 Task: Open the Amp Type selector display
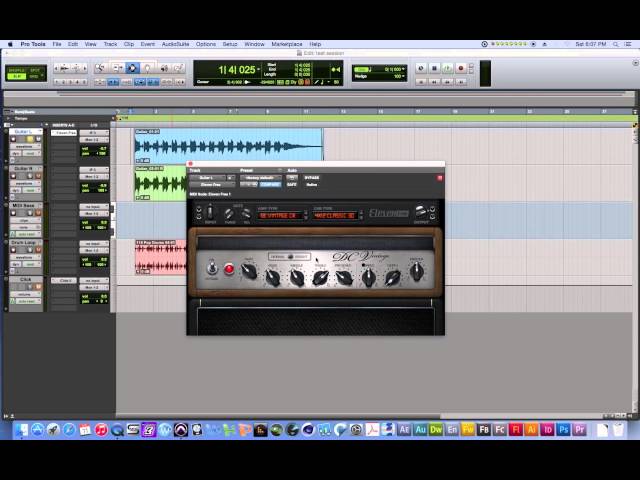[x=280, y=215]
